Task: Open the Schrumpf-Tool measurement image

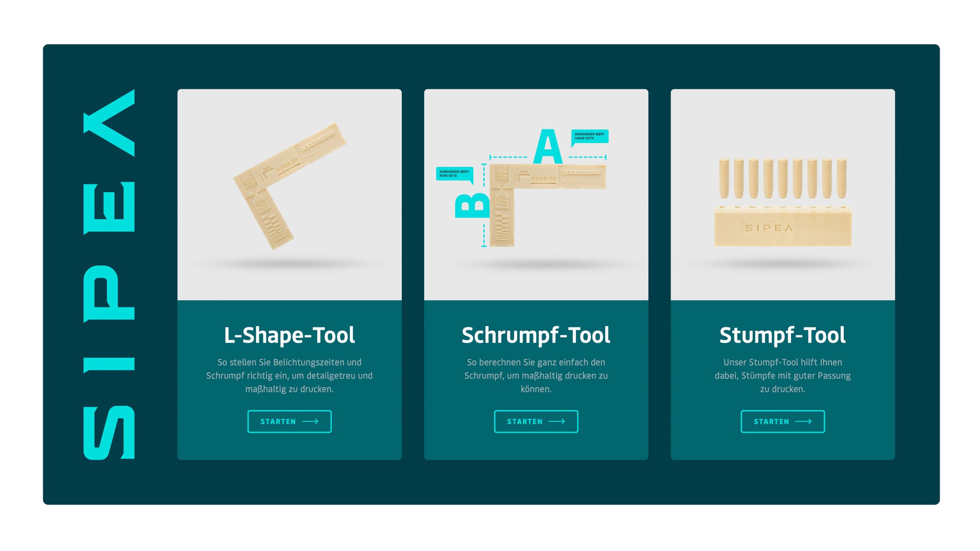Action: click(x=536, y=195)
